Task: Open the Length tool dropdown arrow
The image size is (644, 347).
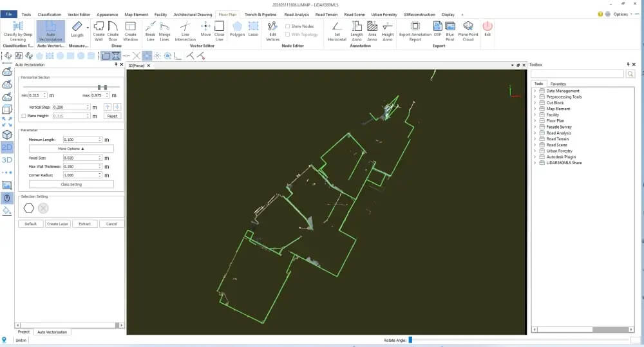Action: [x=88, y=28]
